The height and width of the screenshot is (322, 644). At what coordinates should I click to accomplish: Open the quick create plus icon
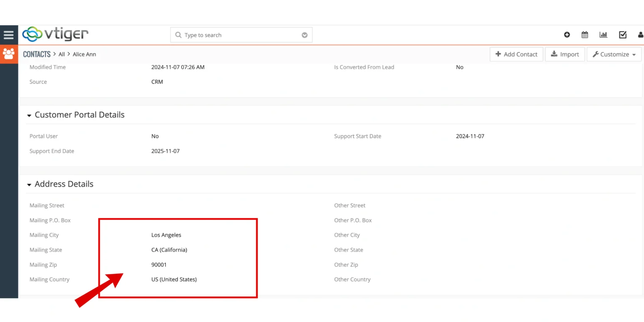pos(567,35)
